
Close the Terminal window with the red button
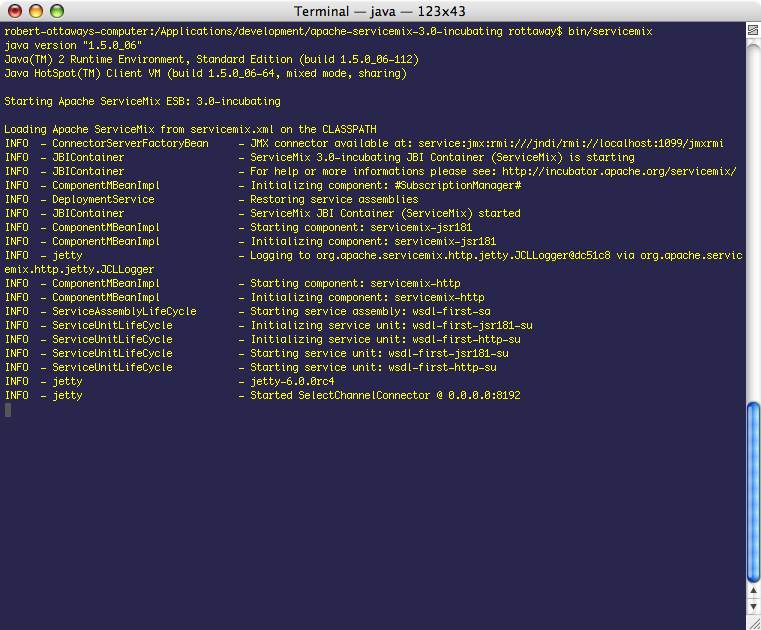point(15,11)
